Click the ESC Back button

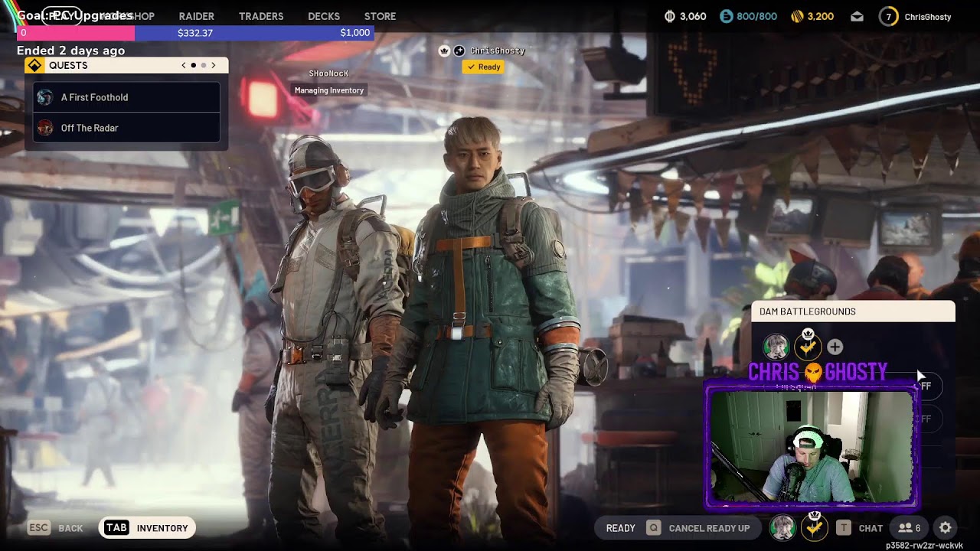[x=55, y=528]
